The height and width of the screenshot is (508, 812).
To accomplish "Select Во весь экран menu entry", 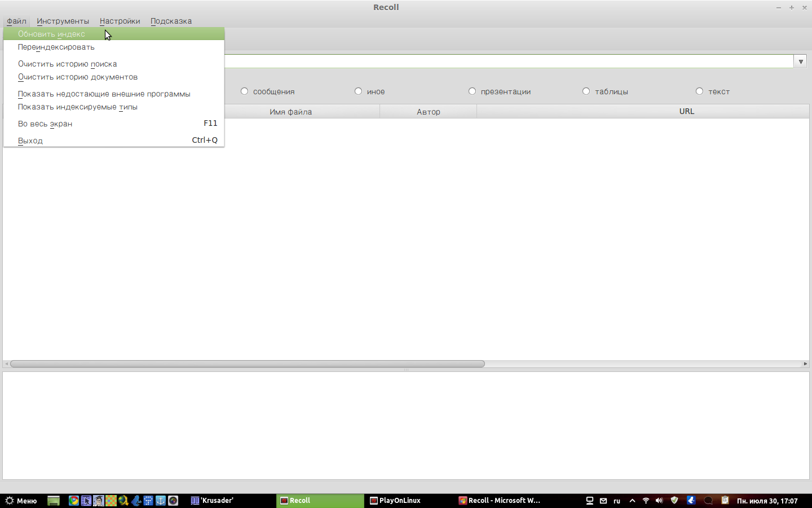I will point(114,124).
